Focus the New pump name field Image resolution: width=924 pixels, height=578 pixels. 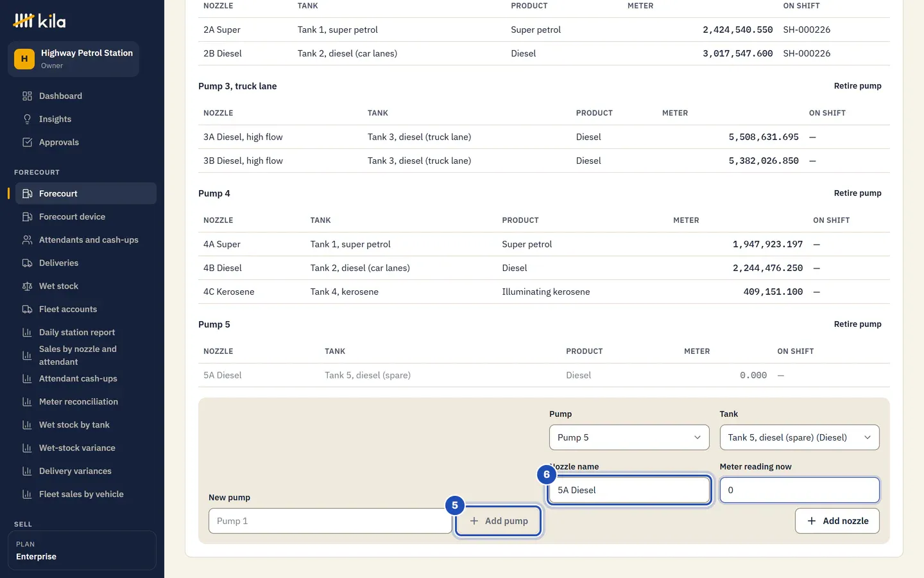point(330,521)
